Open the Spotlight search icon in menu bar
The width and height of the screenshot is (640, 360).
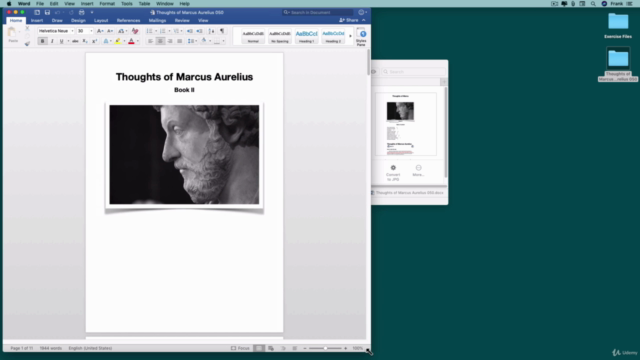593,4
